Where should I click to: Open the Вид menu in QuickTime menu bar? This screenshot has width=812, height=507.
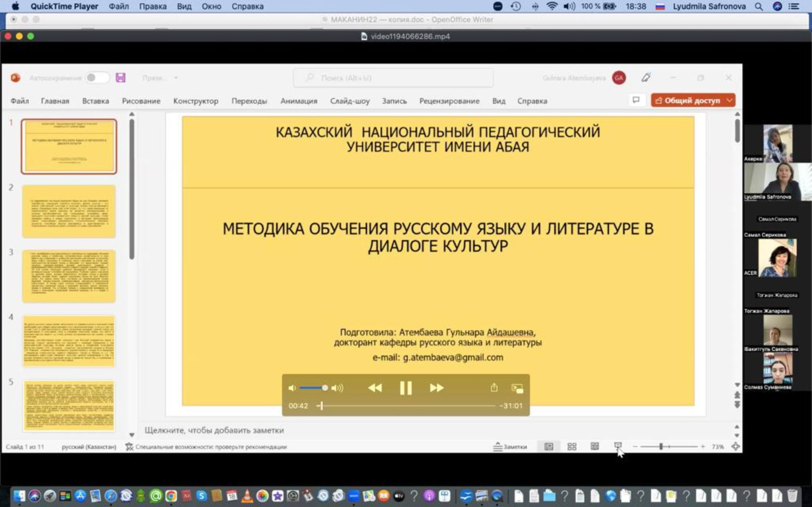click(184, 6)
